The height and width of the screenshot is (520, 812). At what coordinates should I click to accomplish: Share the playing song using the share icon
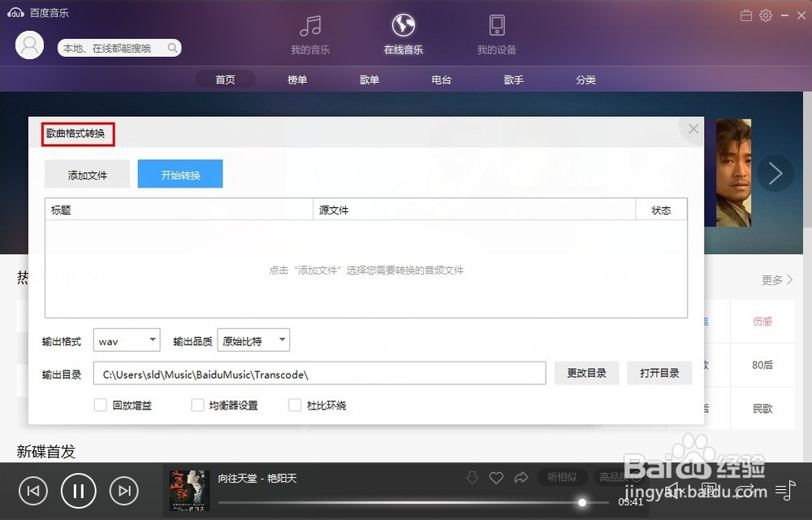(x=519, y=478)
